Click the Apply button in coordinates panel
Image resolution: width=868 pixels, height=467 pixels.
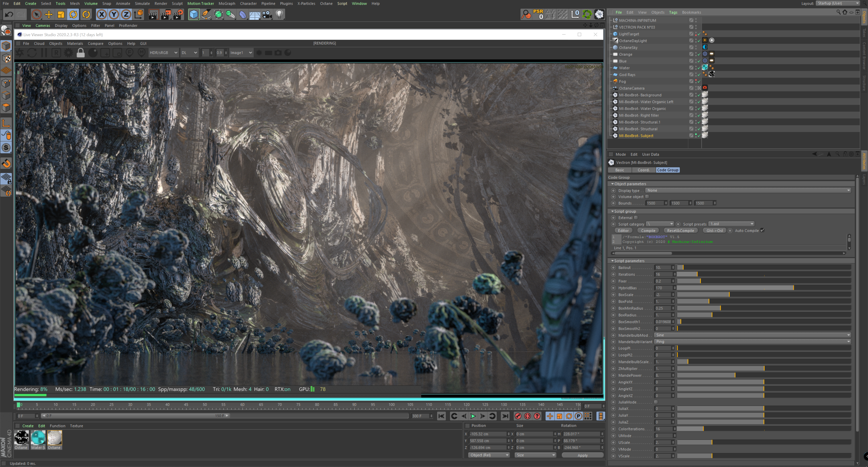pos(582,455)
